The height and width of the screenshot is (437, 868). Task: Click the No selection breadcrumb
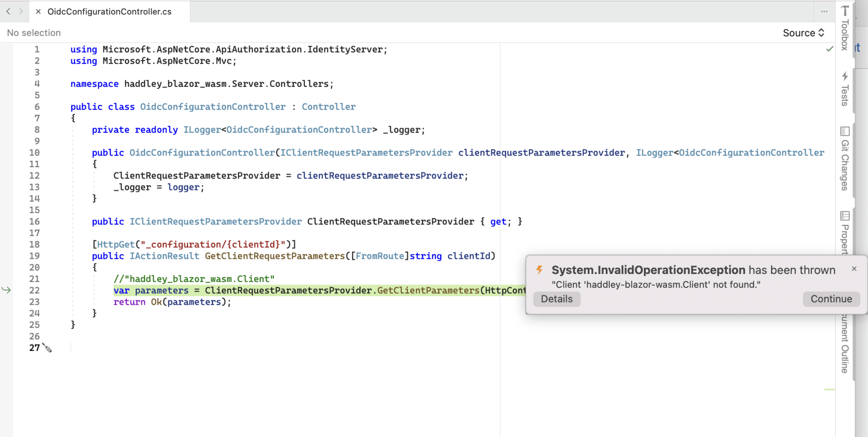(x=34, y=33)
